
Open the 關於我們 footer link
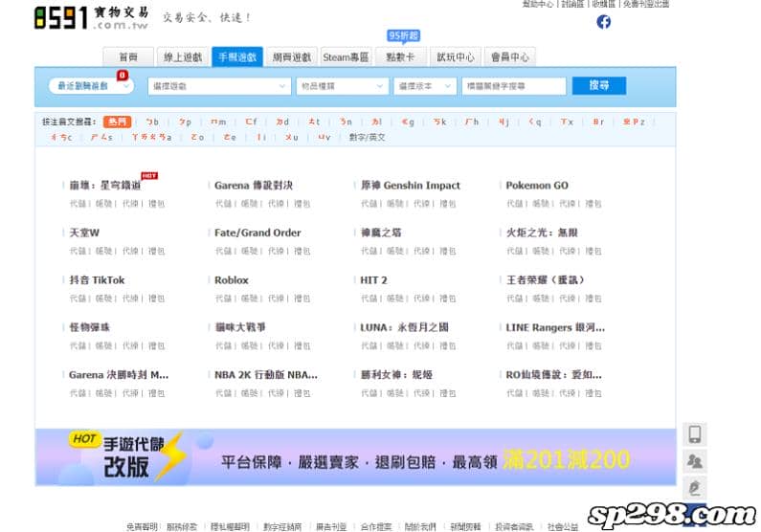(x=420, y=526)
